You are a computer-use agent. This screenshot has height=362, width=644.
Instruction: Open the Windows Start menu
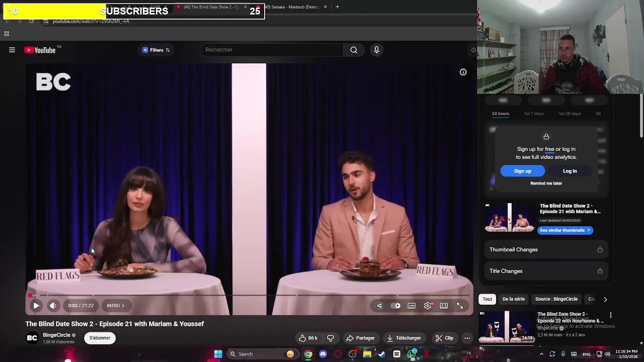click(x=218, y=354)
